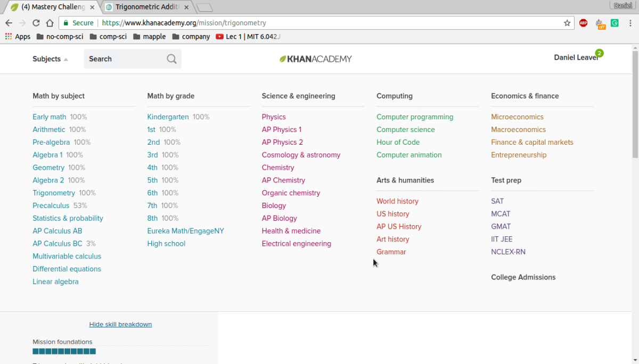Click the green notification badge
Image resolution: width=639 pixels, height=364 pixels.
599,53
